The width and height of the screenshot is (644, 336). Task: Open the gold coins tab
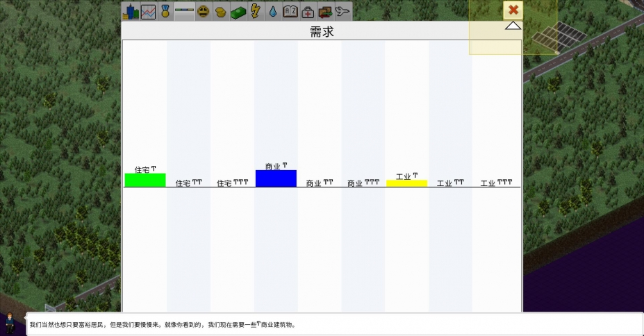[220, 11]
